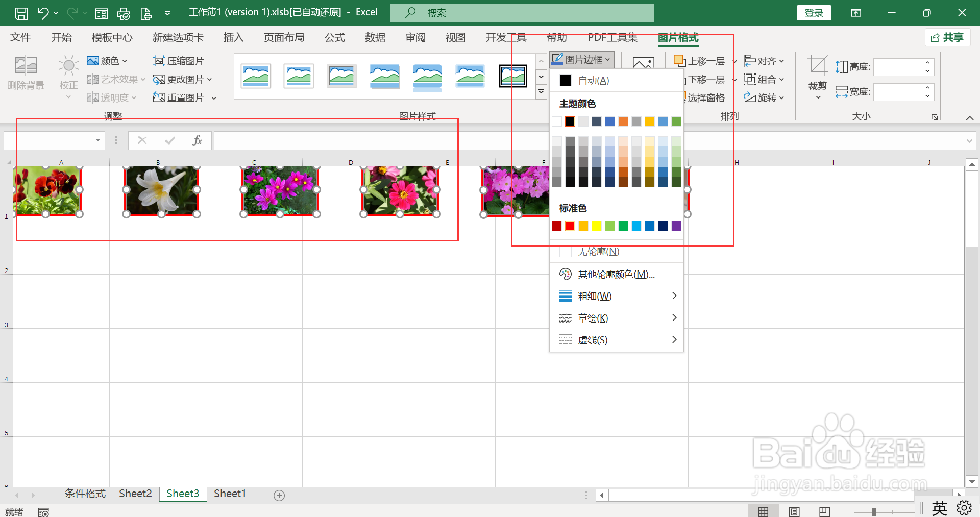Click the Save icon in title bar

(x=21, y=13)
